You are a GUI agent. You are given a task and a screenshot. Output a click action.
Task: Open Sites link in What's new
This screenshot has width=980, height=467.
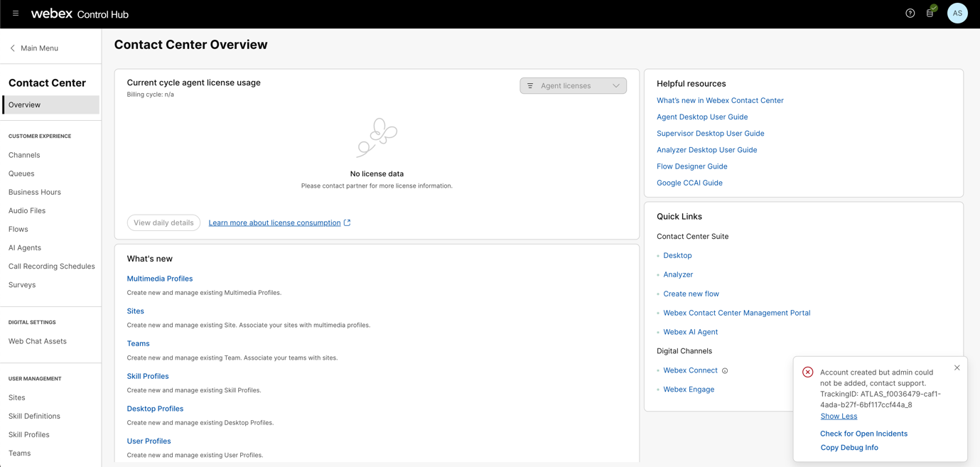tap(136, 311)
